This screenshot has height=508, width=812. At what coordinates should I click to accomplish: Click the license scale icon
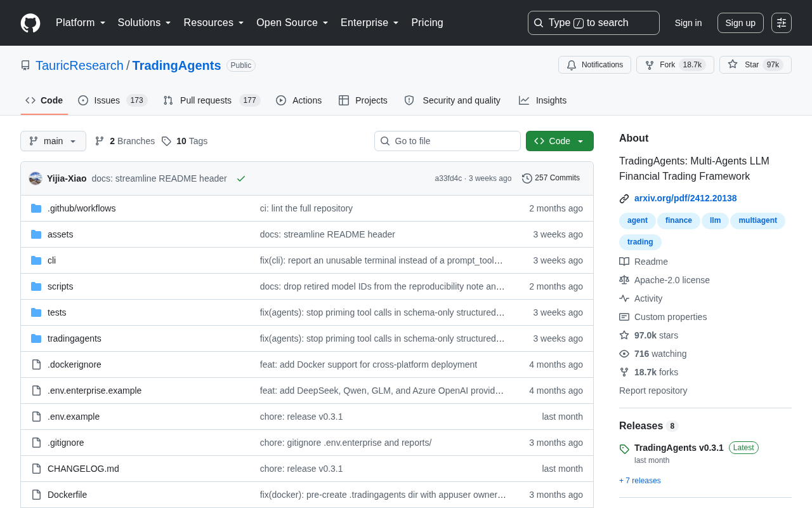pos(624,280)
